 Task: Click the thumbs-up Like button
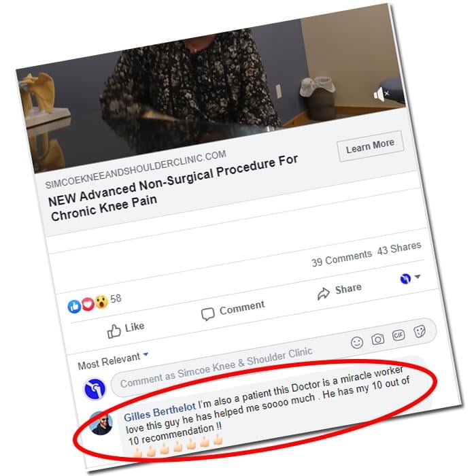point(125,329)
